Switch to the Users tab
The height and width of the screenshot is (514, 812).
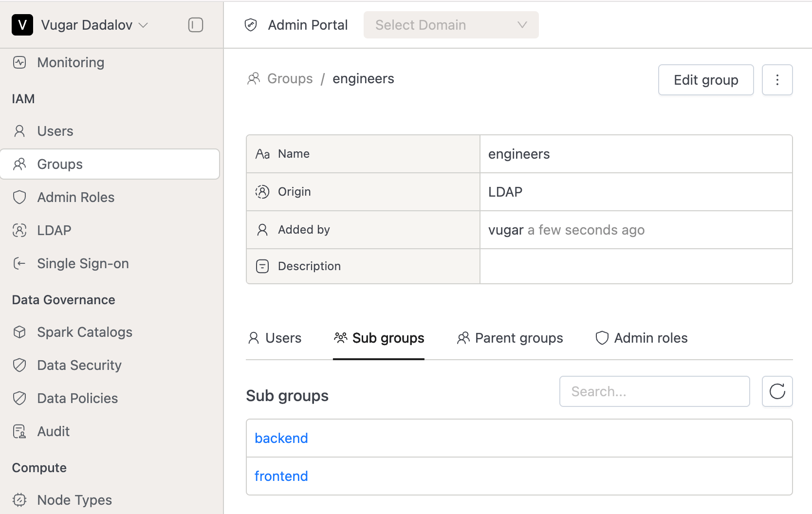[275, 338]
